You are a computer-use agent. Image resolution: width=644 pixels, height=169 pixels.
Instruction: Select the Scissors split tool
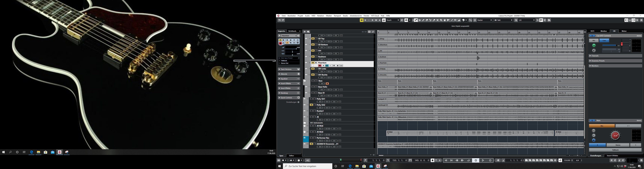[430, 20]
